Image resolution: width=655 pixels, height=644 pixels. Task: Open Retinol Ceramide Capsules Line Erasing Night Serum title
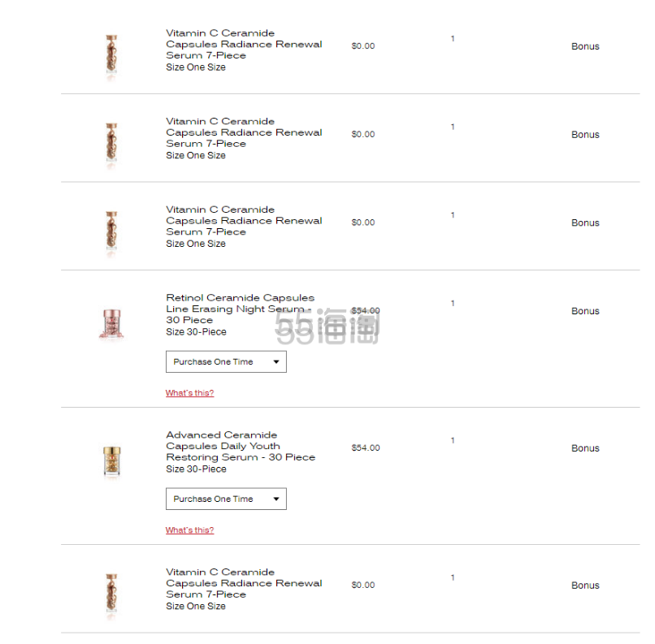click(241, 309)
